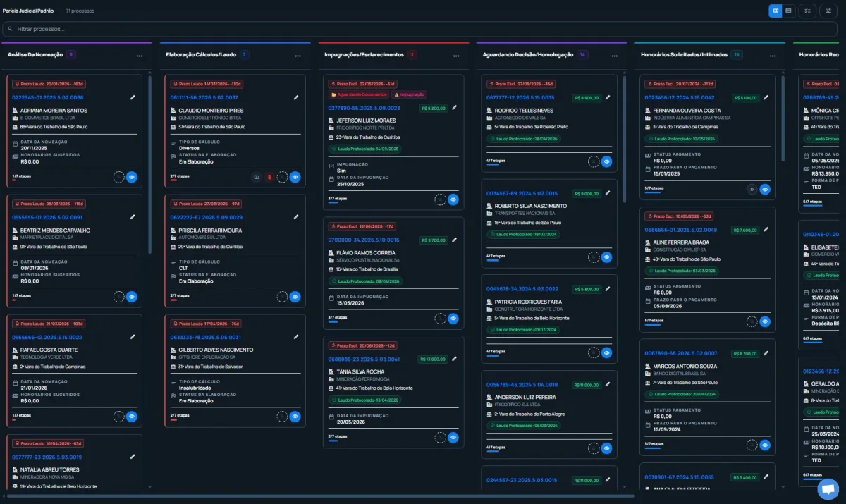This screenshot has width=846, height=504.
Task: Open Elaboração Cálculos/Laudo column menu
Action: click(298, 56)
